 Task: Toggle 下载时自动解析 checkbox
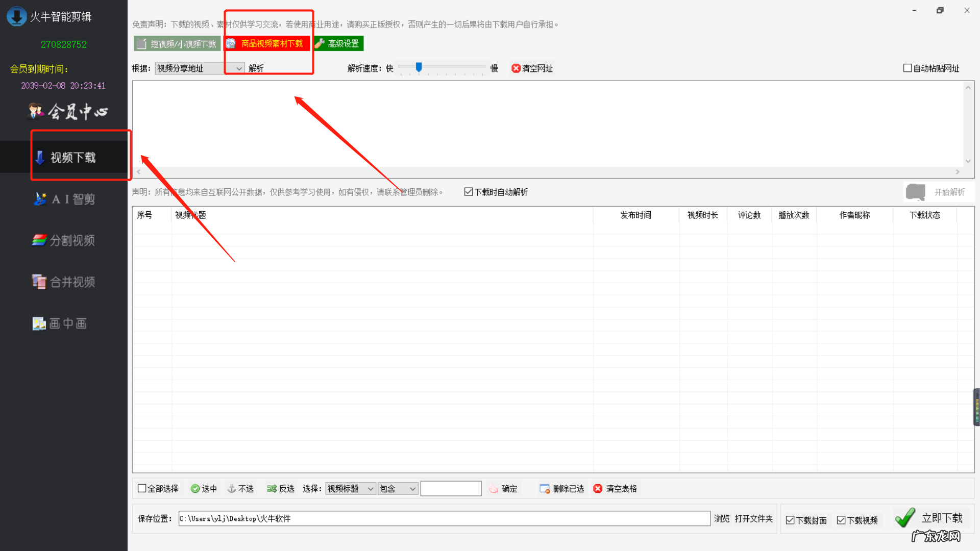(x=469, y=192)
